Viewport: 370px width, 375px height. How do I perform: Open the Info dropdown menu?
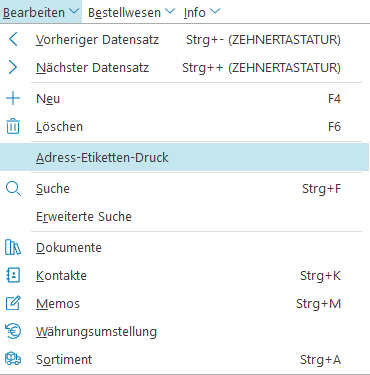click(202, 12)
